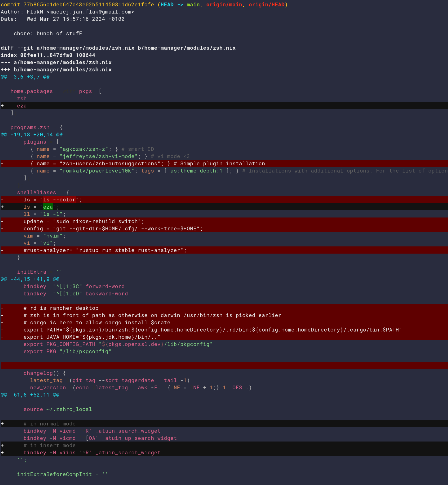Click the commit message 'chore: bunch of stuff'
Image resolution: width=448 pixels, height=485 pixels.
[x=48, y=33]
